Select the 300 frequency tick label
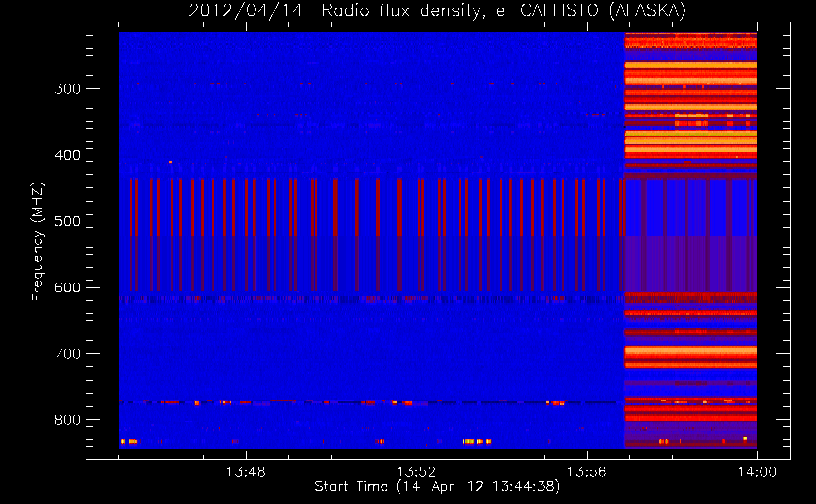816x504 pixels. click(68, 89)
